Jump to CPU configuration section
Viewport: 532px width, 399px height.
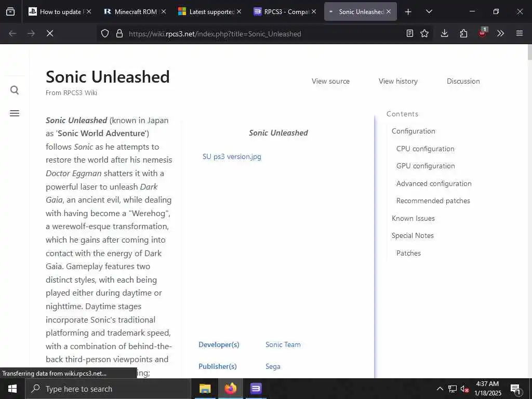pos(425,149)
